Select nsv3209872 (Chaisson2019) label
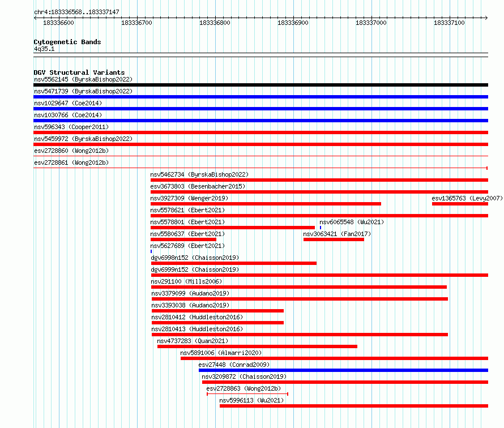Screen dimensions: 504x428 244,376
